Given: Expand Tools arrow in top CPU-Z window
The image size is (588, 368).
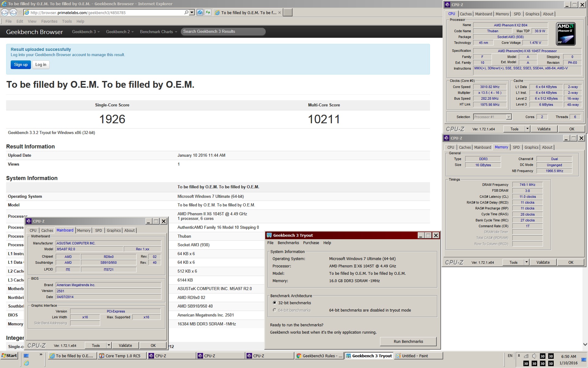Looking at the screenshot, I should pos(527,129).
